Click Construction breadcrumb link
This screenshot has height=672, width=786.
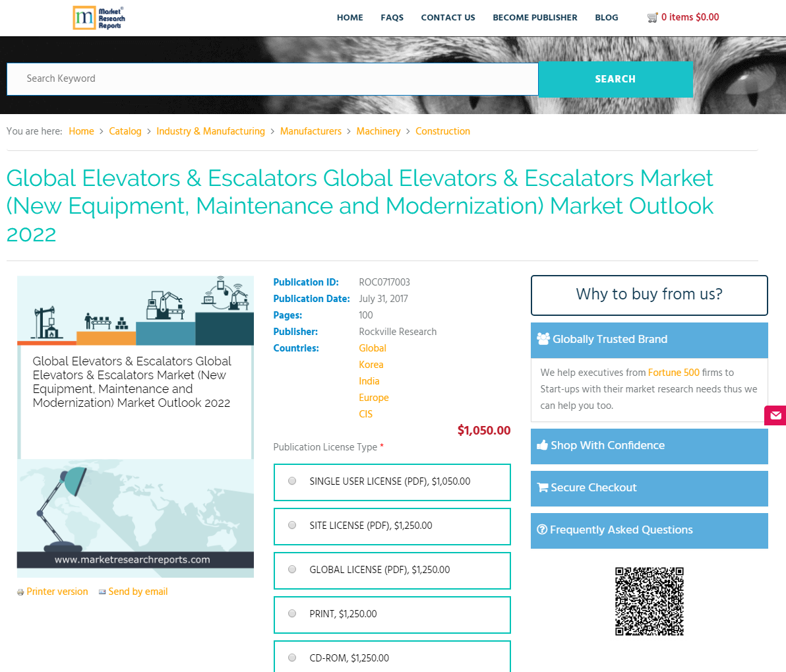442,131
